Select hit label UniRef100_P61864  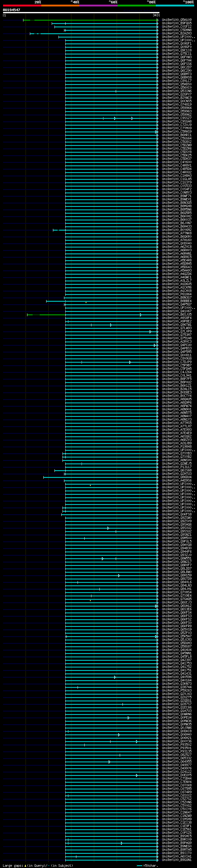(x=177, y=294)
